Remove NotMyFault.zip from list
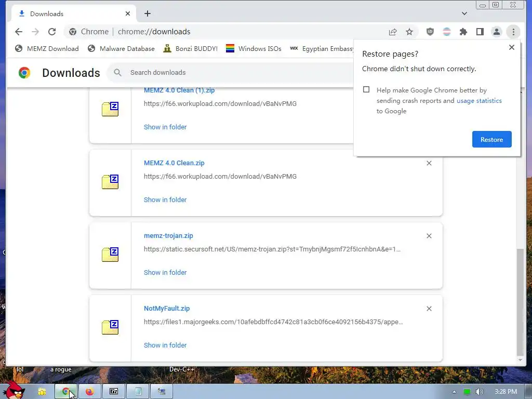 point(429,309)
